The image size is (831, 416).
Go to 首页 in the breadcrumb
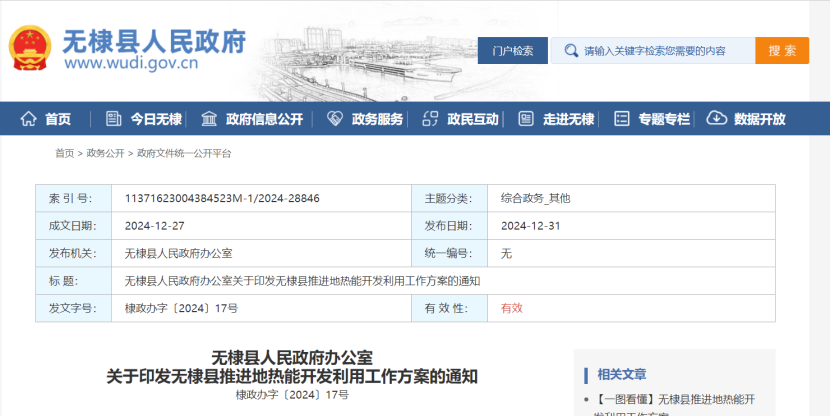[x=64, y=153]
